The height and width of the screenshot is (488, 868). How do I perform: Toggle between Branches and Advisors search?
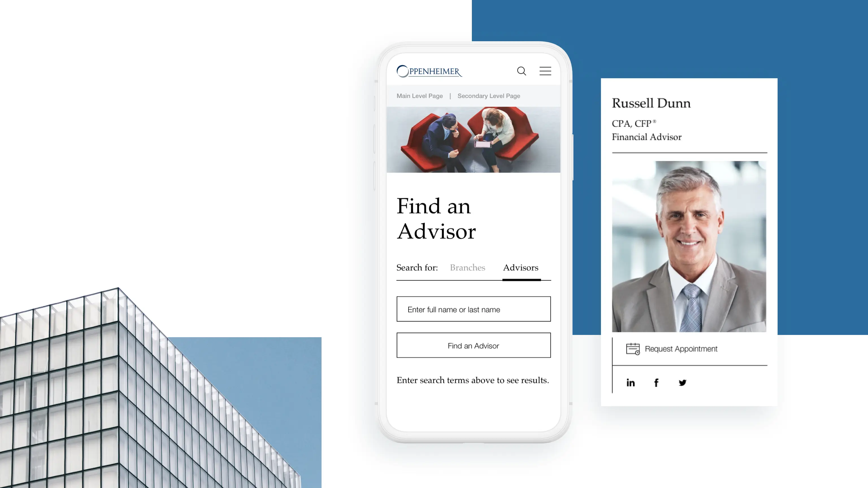coord(467,267)
